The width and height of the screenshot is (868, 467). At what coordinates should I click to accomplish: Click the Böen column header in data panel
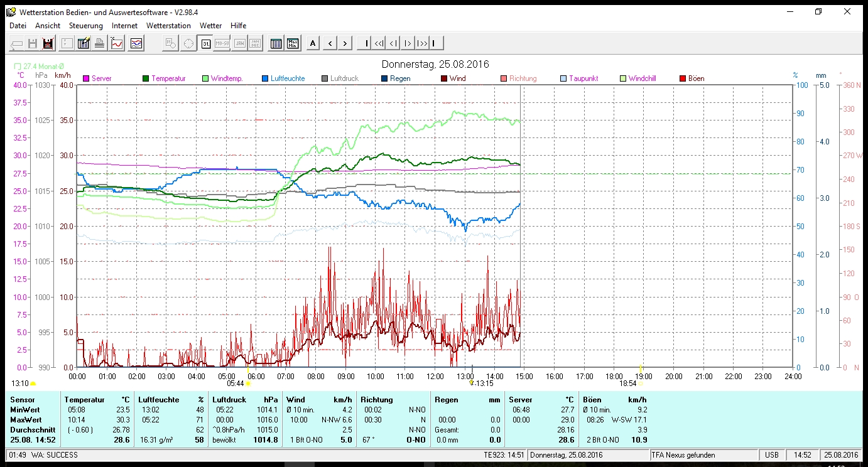point(592,399)
